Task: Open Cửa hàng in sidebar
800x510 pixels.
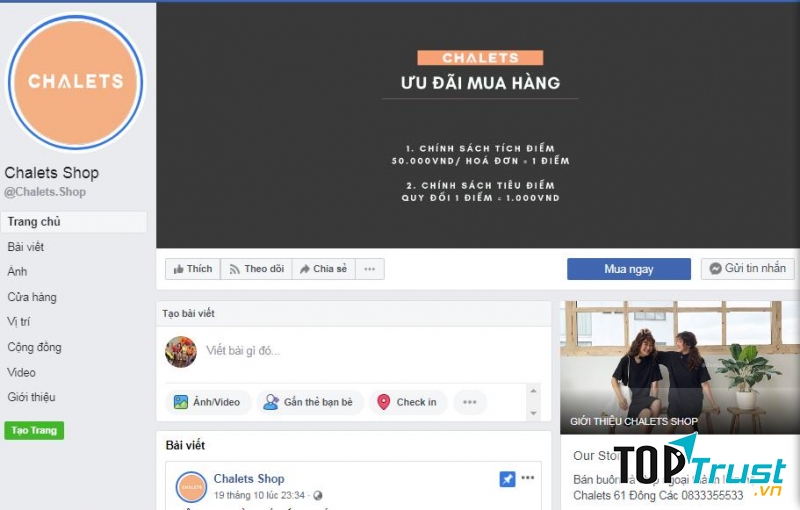Action: tap(32, 297)
